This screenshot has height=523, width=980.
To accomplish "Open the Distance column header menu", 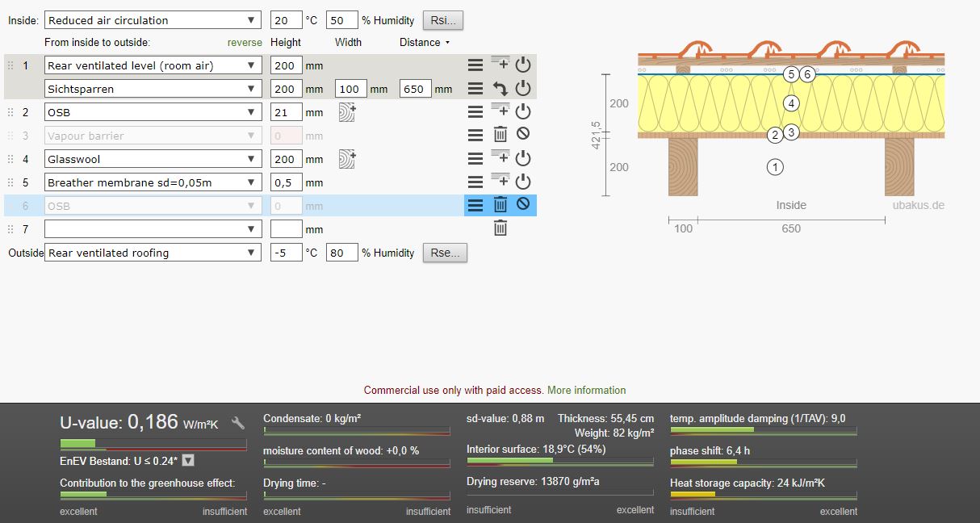I will 424,42.
